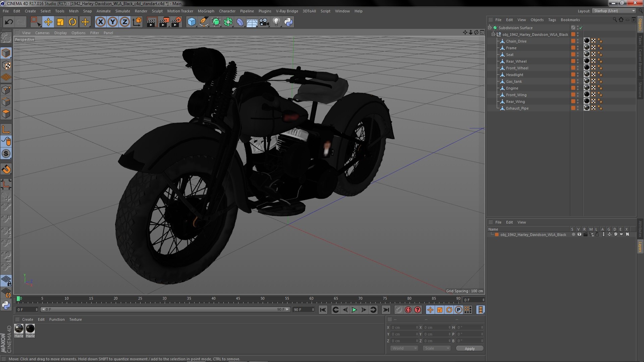The image size is (644, 362).
Task: Click Headlight material tag sphere
Action: point(587,74)
